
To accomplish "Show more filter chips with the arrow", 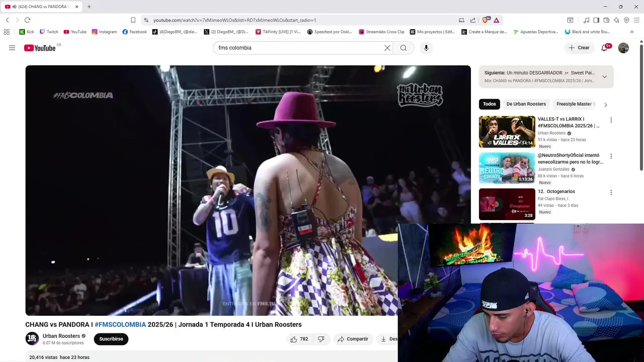I will (x=605, y=105).
